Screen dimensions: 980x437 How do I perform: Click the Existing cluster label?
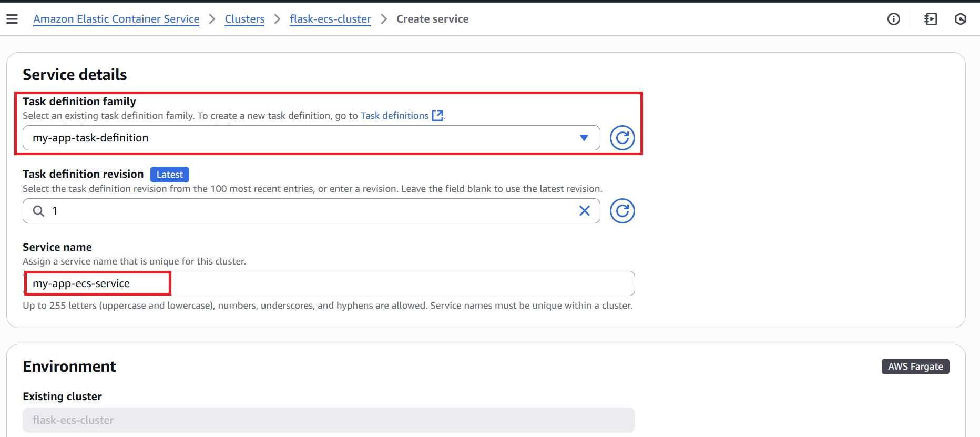[x=62, y=397]
